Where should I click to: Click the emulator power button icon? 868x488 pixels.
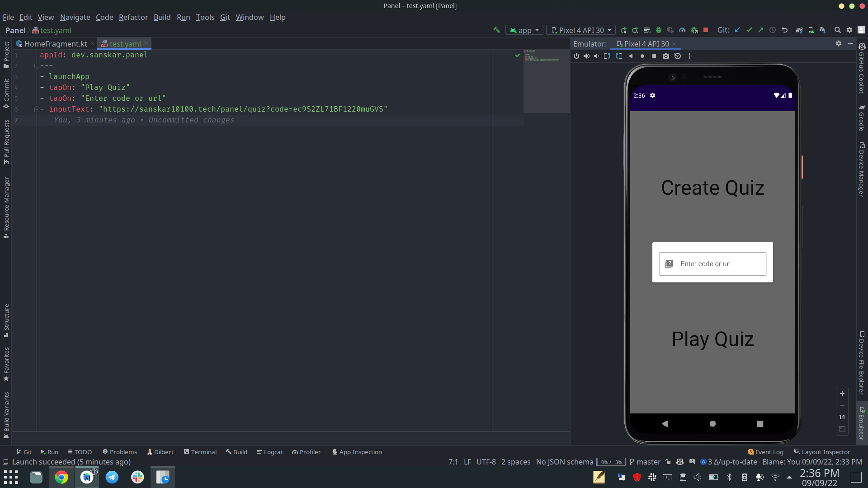click(x=576, y=56)
